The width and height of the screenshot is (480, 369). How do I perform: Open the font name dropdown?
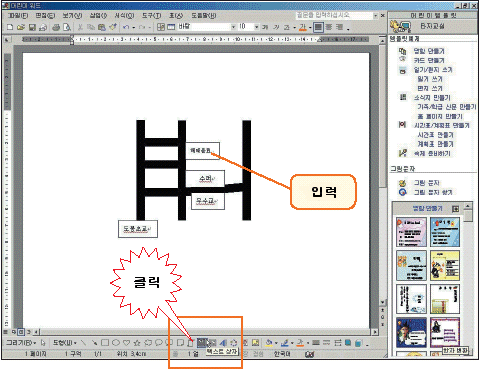[233, 27]
